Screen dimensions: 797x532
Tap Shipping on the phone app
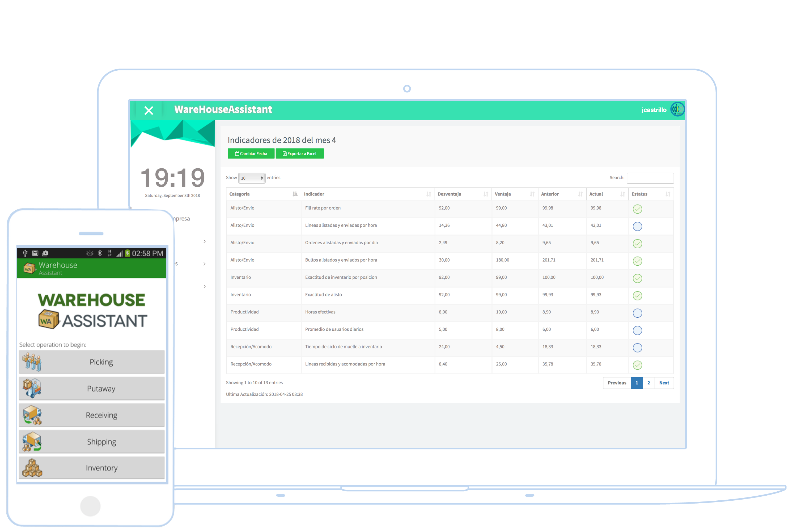coord(92,441)
